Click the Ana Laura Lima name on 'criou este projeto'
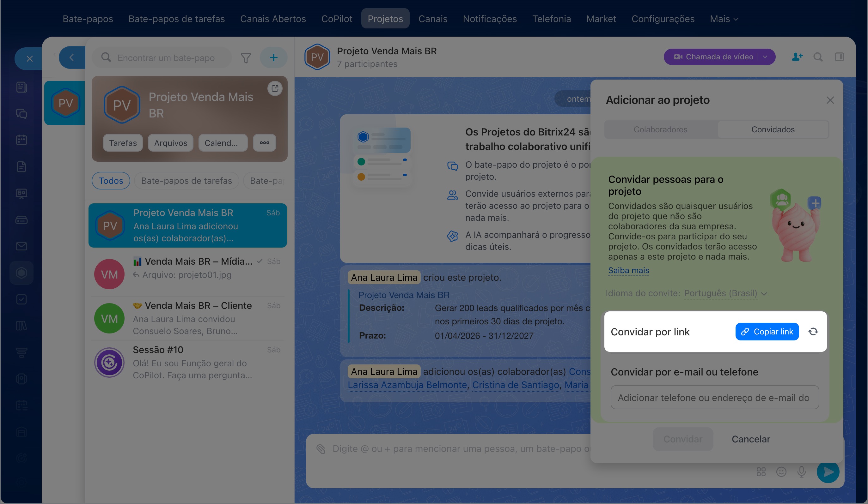This screenshot has height=504, width=868. coord(384,277)
